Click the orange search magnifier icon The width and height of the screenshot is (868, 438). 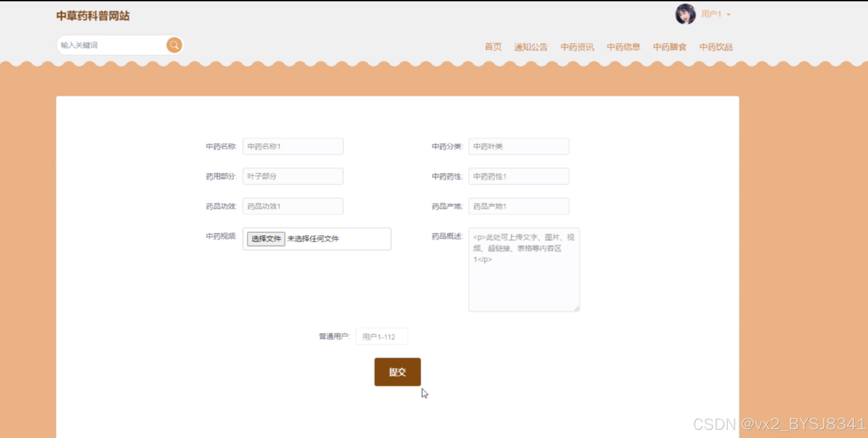pyautogui.click(x=174, y=45)
